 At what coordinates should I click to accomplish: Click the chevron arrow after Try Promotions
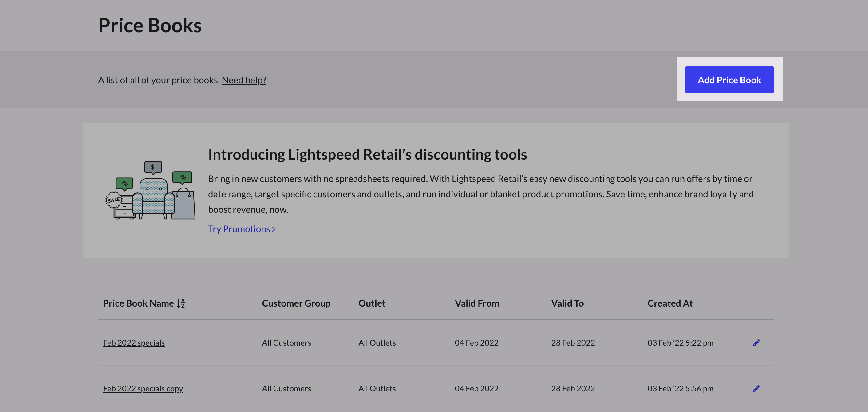pos(274,229)
